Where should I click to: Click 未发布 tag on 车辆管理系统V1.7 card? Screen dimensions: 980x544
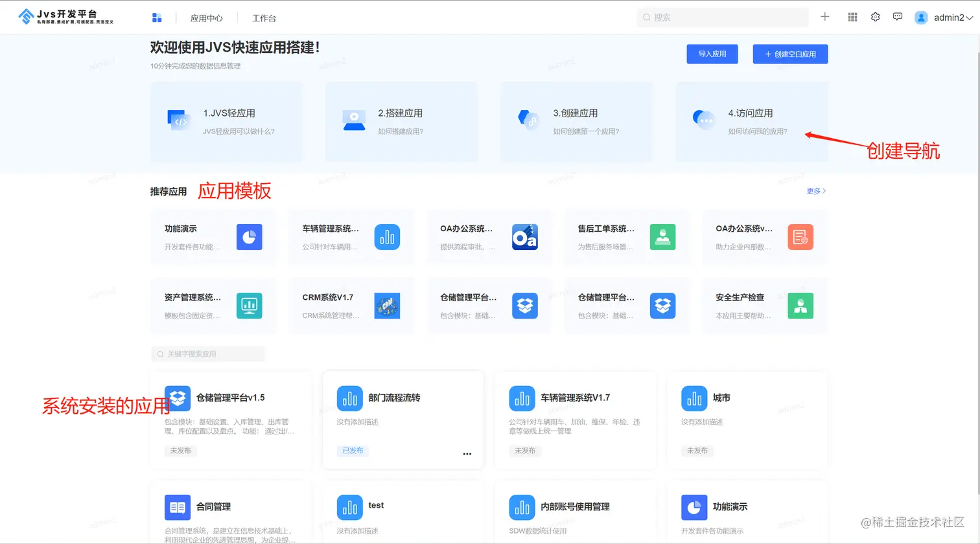[525, 451]
